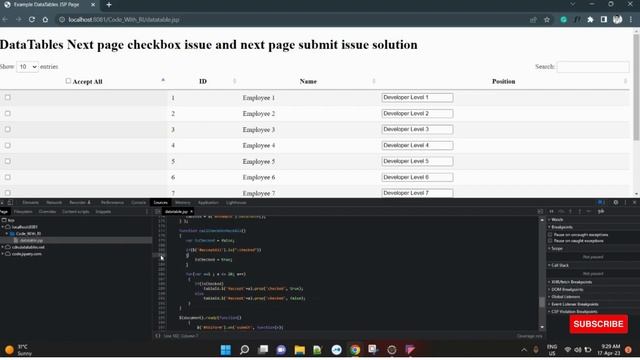The height and width of the screenshot is (360, 640).
Task: Check the box for Employee 4 row
Action: pos(8,145)
